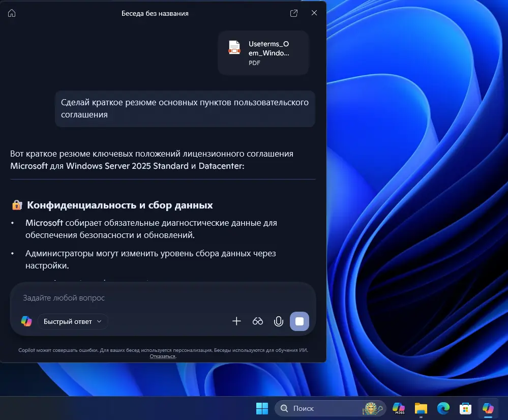Open Microsoft Store from taskbar
508x420 pixels.
click(465, 408)
